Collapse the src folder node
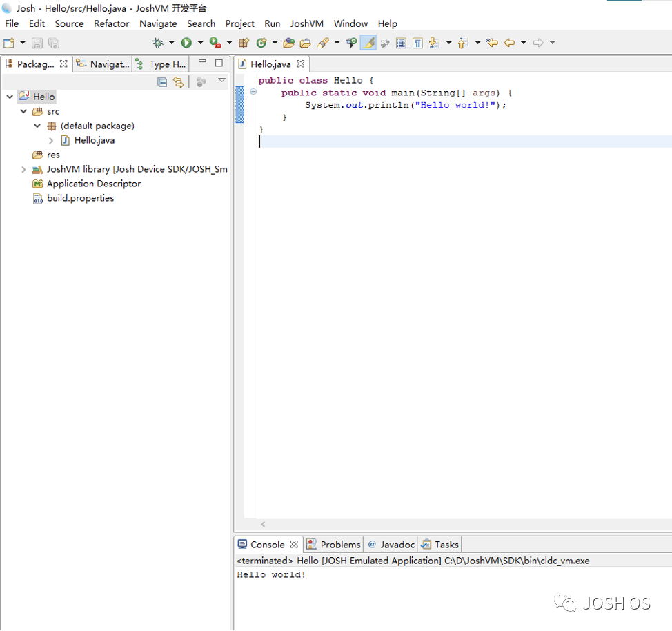The image size is (672, 631). tap(23, 112)
